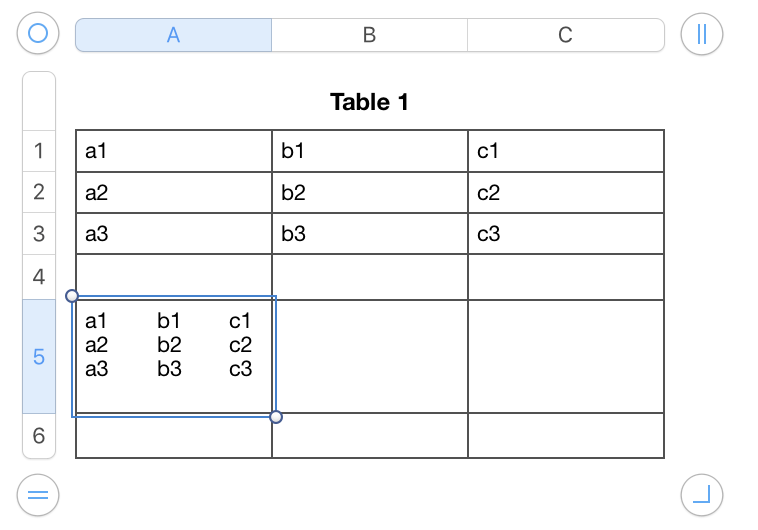Click the table select circle handle
This screenshot has width=758, height=530.
click(x=38, y=33)
